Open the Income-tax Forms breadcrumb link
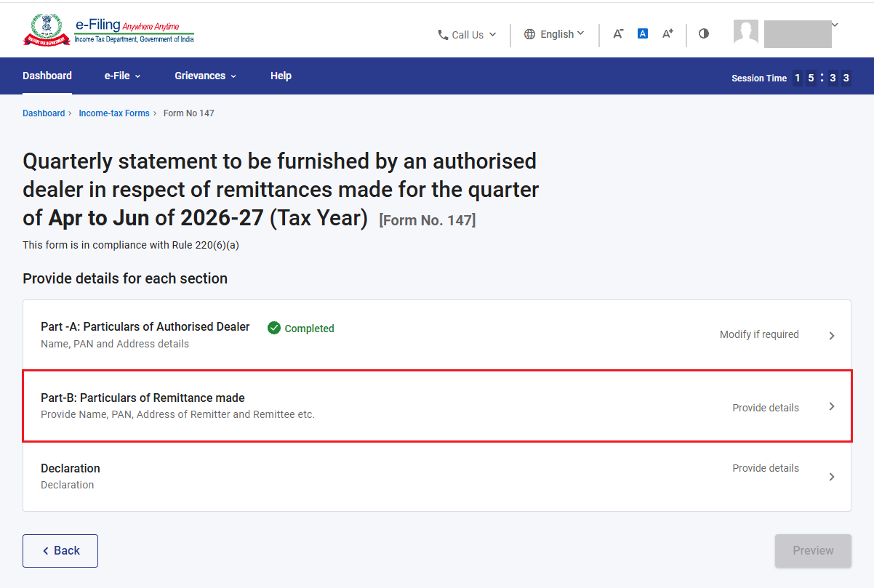This screenshot has height=588, width=874. [x=114, y=113]
